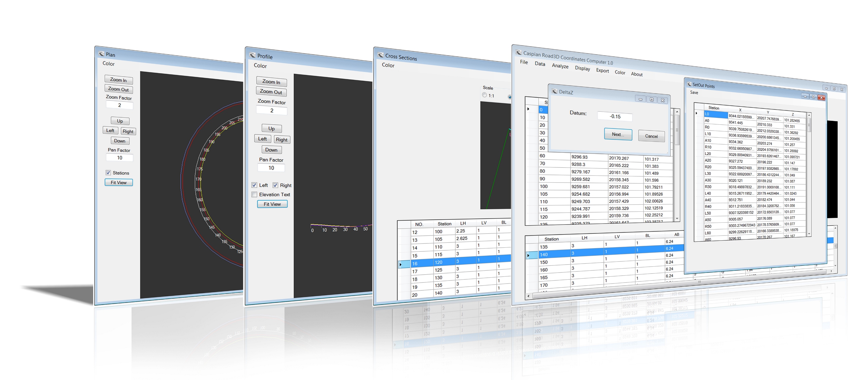Select station 100 row in the main coordinates table
This screenshot has height=380, width=868.
(599, 186)
